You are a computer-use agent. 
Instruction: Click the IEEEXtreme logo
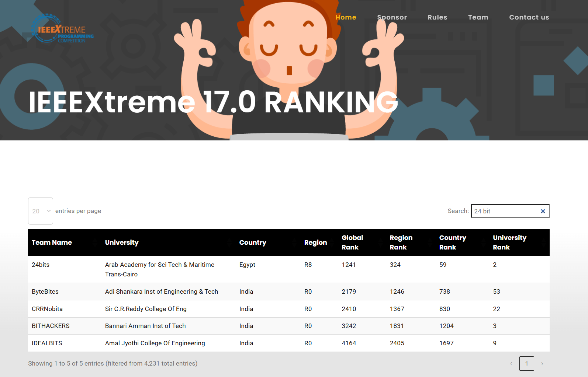[x=62, y=28]
